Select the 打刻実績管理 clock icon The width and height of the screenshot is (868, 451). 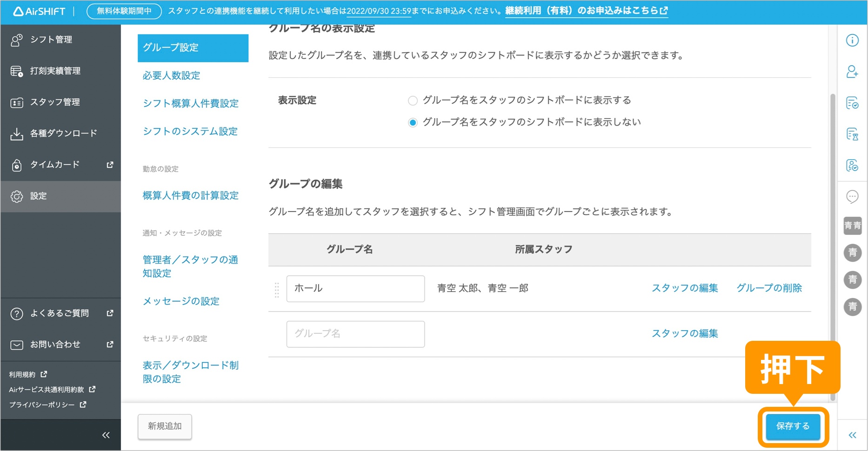pyautogui.click(x=17, y=71)
